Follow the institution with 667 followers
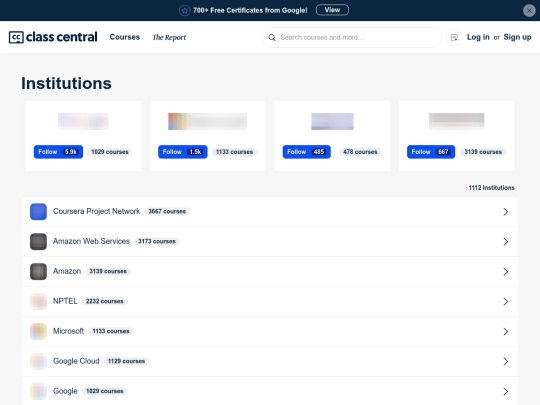This screenshot has height=405, width=540. [431, 152]
